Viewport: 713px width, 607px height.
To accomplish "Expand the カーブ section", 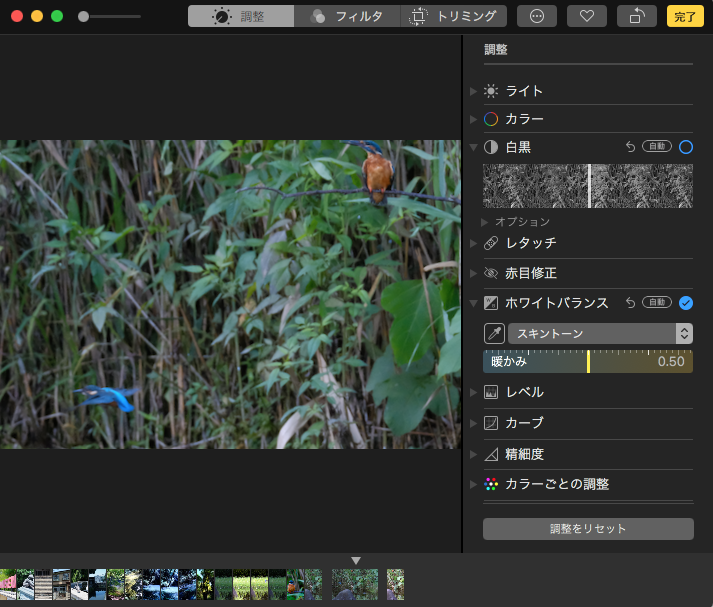I will coord(473,423).
